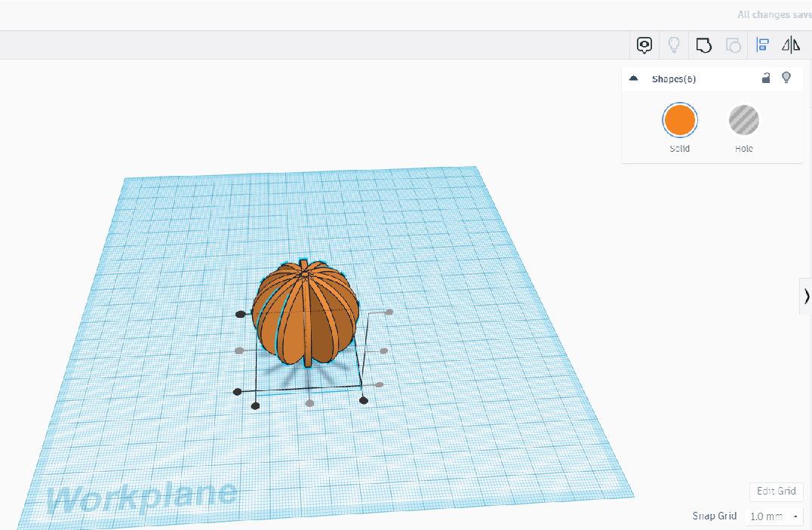The width and height of the screenshot is (812, 530).
Task: Click the Show All lightbulb in the toolbar
Action: 674,45
